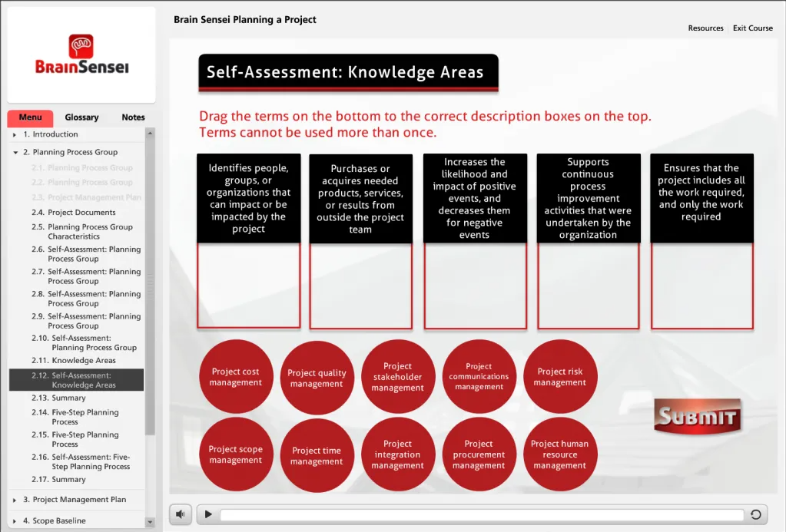
Task: Select the Project scope management circle
Action: point(235,454)
